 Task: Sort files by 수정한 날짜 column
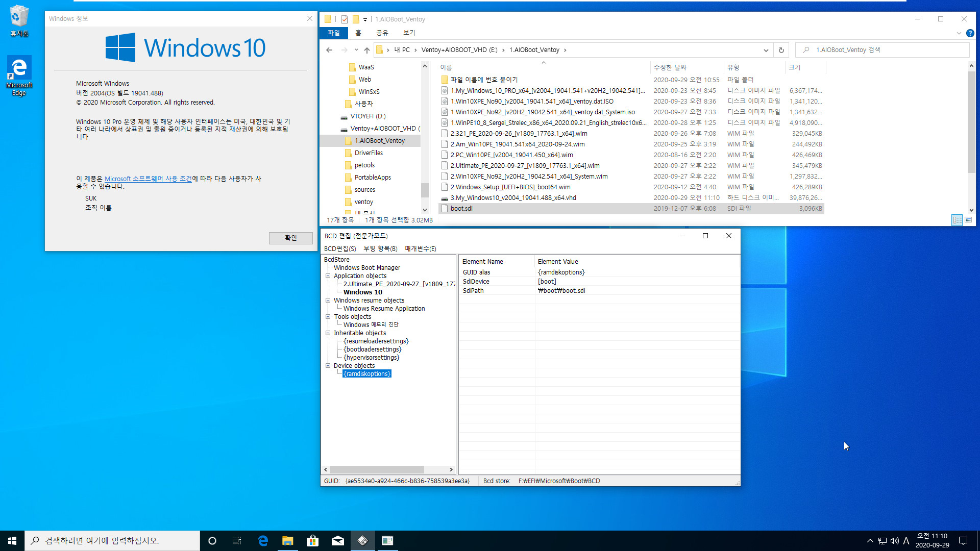point(687,67)
